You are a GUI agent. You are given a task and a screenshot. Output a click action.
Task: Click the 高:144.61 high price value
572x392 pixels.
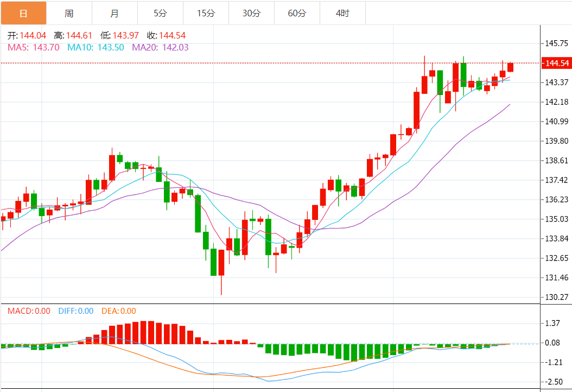[73, 35]
